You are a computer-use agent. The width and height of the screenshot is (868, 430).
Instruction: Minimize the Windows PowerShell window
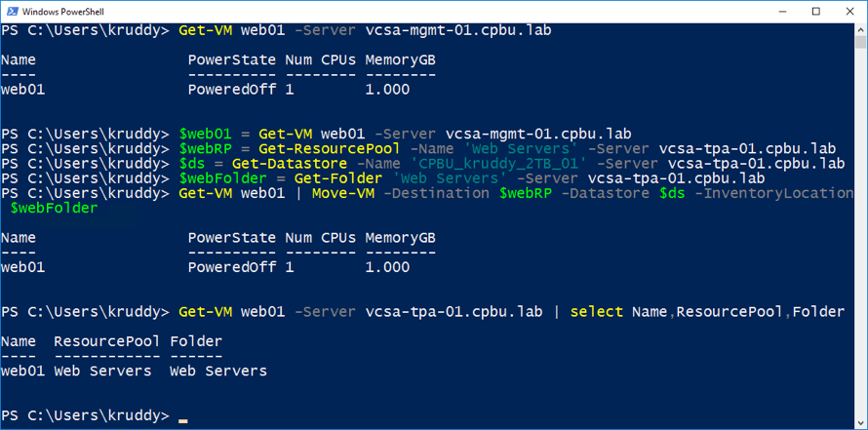(784, 11)
